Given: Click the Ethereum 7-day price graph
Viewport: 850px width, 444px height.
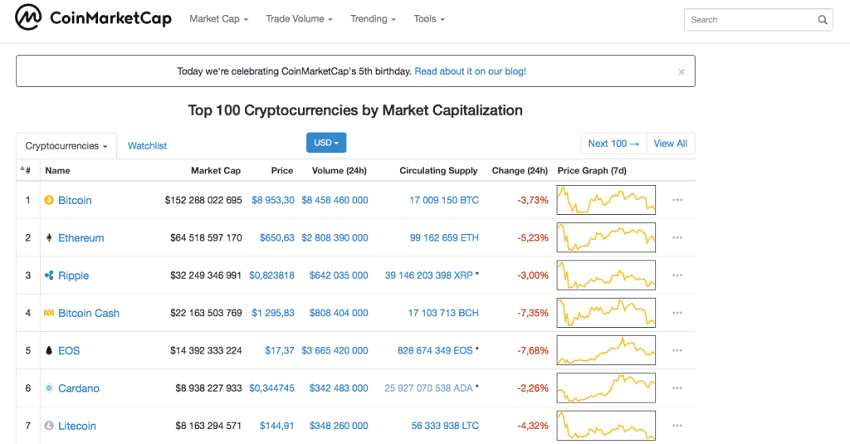Looking at the screenshot, I should (x=606, y=238).
